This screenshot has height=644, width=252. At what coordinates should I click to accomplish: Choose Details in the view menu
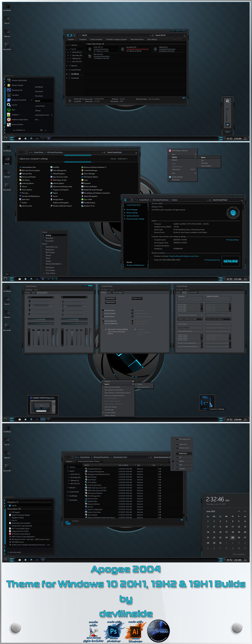[181, 461]
